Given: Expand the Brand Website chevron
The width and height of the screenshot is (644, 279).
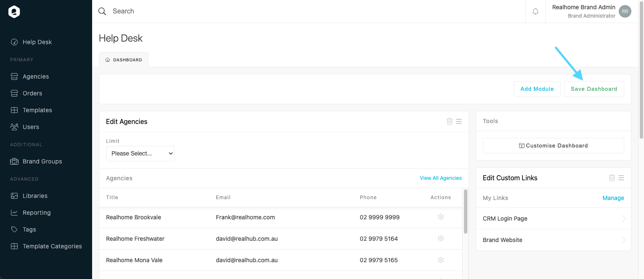Looking at the screenshot, I should pyautogui.click(x=624, y=240).
